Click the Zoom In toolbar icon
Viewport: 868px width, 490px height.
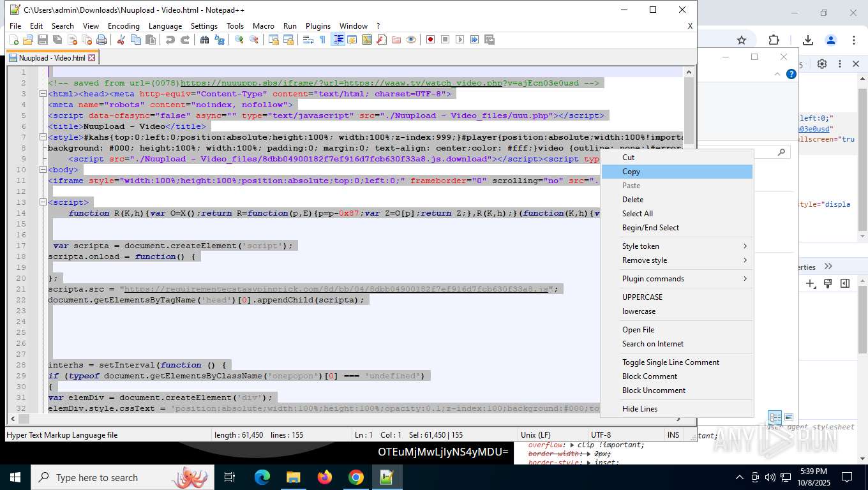point(239,40)
